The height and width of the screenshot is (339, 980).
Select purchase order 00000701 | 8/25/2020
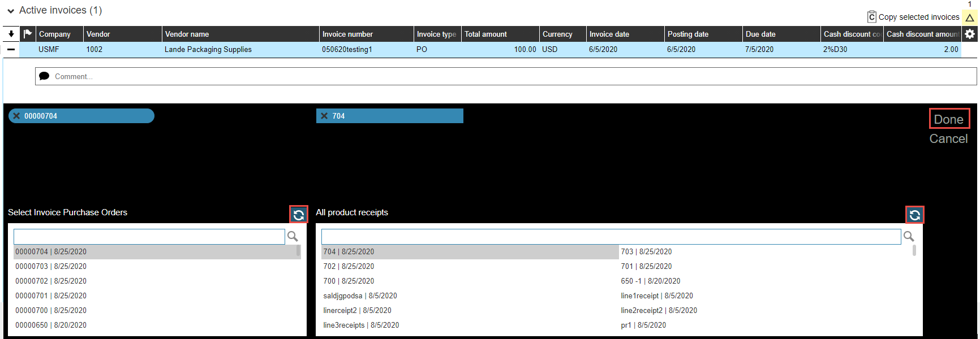click(x=154, y=296)
